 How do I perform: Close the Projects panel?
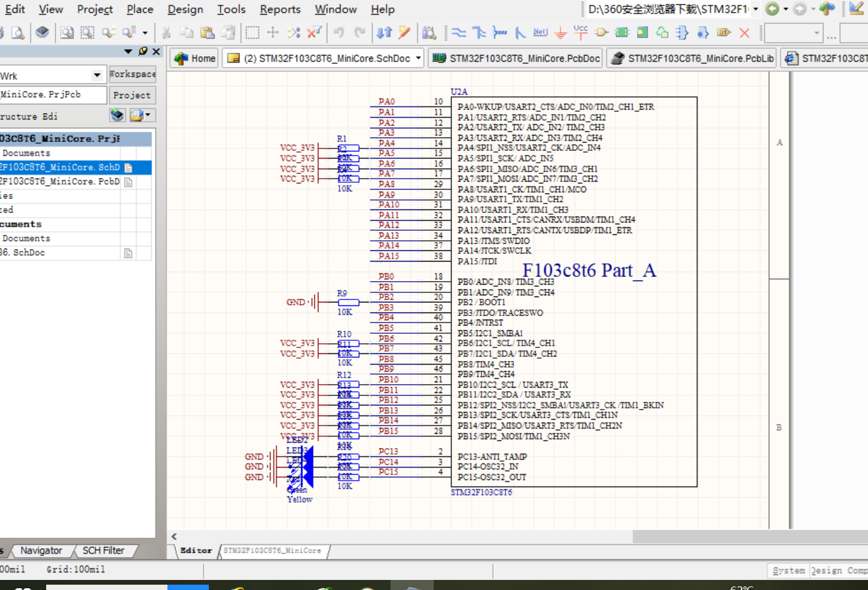(156, 51)
